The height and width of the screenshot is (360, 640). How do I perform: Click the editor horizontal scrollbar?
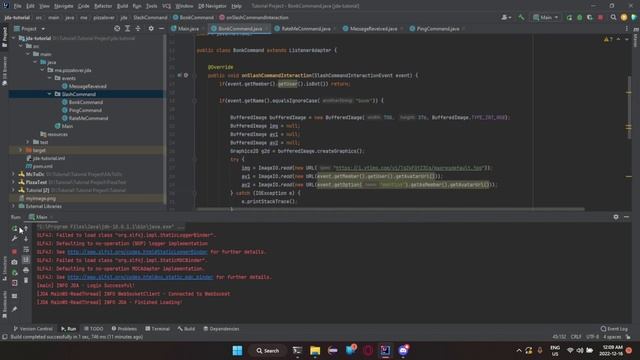point(390,209)
